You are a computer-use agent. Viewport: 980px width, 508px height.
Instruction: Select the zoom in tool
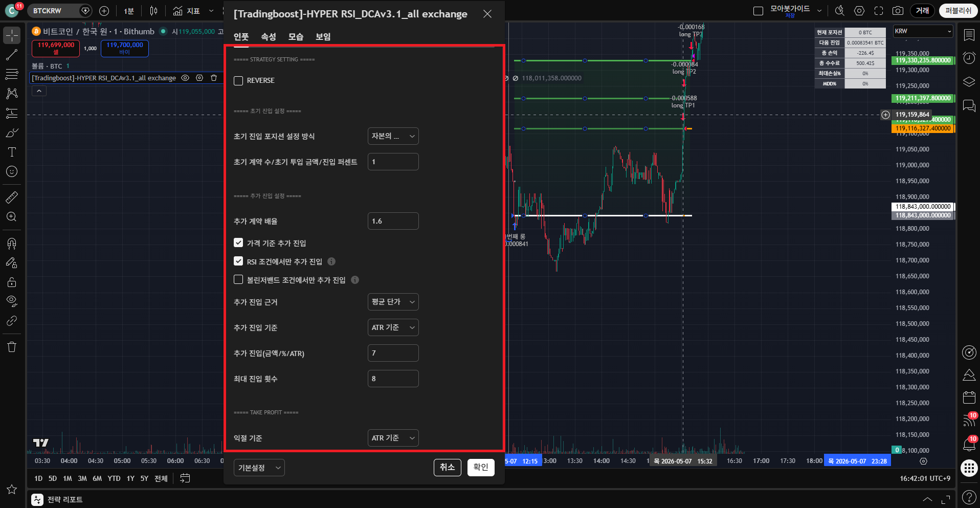[x=12, y=216]
